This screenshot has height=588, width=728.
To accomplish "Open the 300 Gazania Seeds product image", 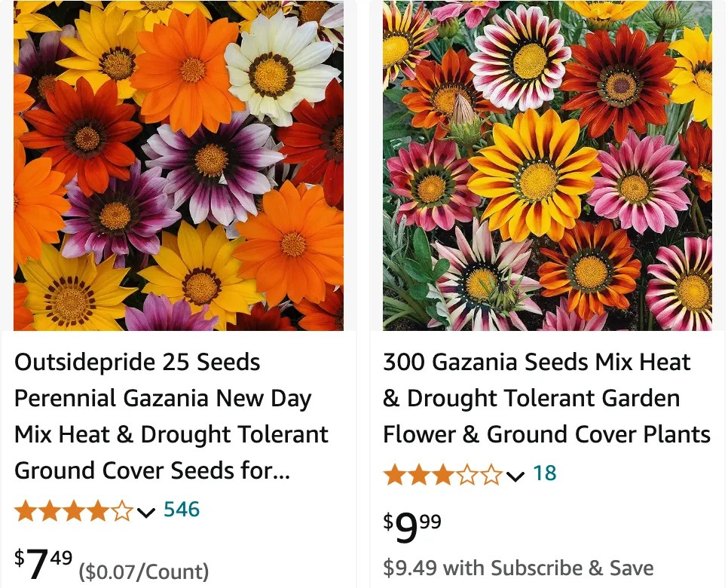I will pos(547,164).
